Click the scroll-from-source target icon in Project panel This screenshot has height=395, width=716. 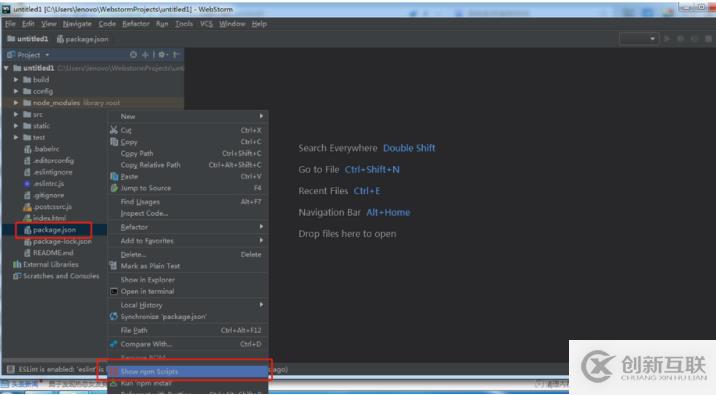click(133, 55)
